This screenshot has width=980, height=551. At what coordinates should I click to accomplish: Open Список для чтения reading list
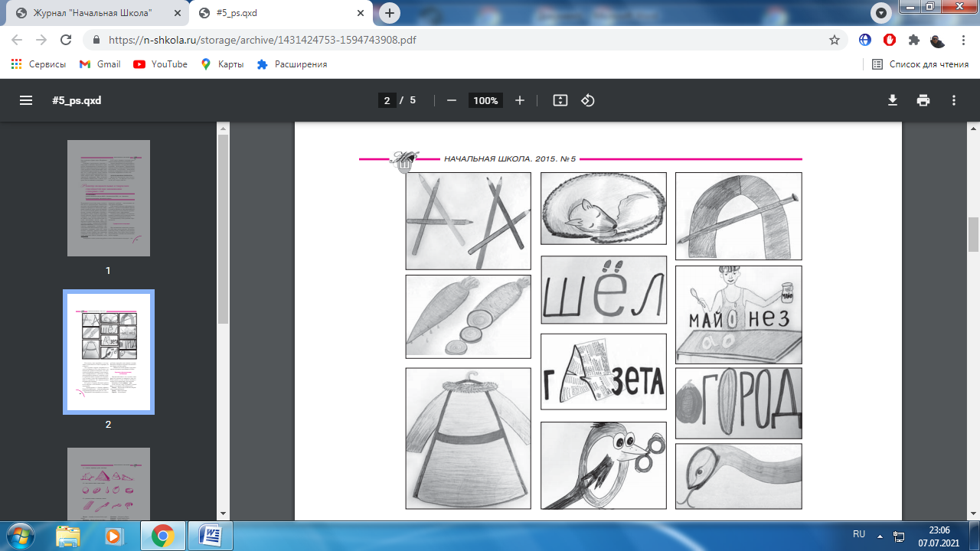(x=921, y=64)
